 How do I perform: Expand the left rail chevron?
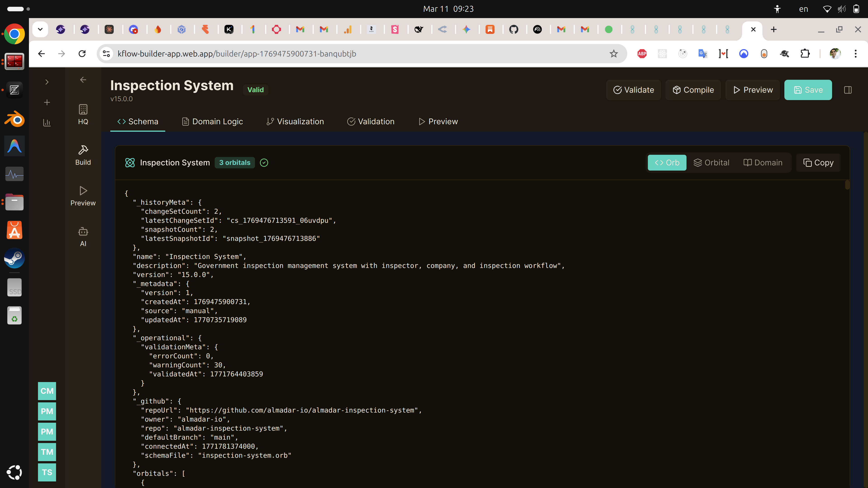click(47, 82)
